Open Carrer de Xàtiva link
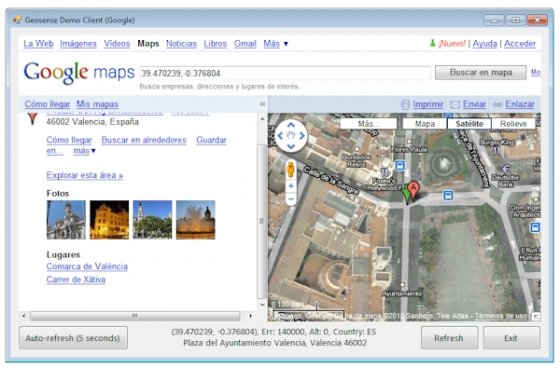Image resolution: width=560 pixels, height=368 pixels. coord(76,279)
